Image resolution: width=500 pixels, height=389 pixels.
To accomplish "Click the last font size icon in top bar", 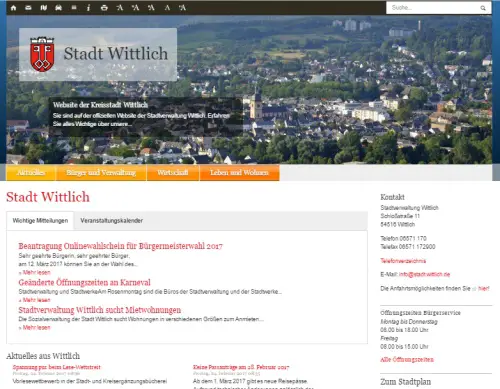I will (182, 8).
